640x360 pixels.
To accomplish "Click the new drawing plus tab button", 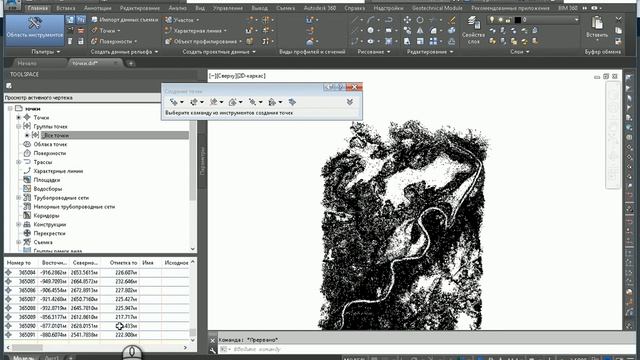I will click(131, 63).
